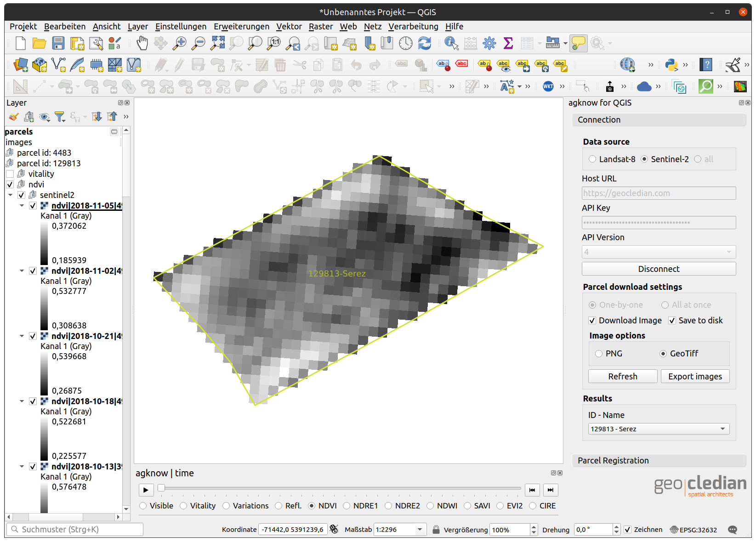Open the help question mark icon
Image resolution: width=756 pixels, height=542 pixels.
click(706, 65)
